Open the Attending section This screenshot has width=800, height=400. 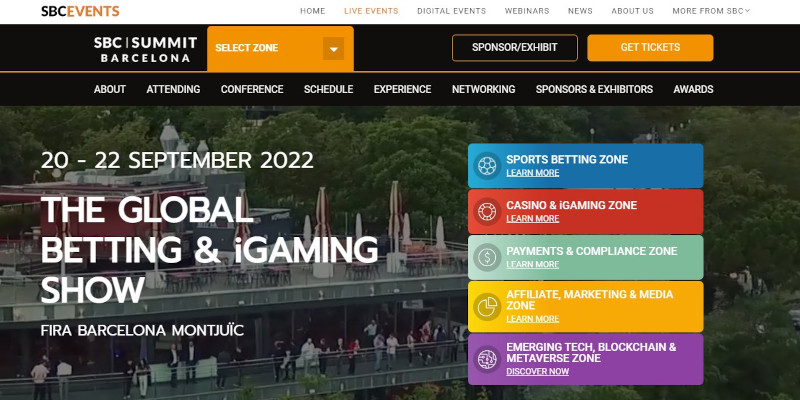click(173, 89)
